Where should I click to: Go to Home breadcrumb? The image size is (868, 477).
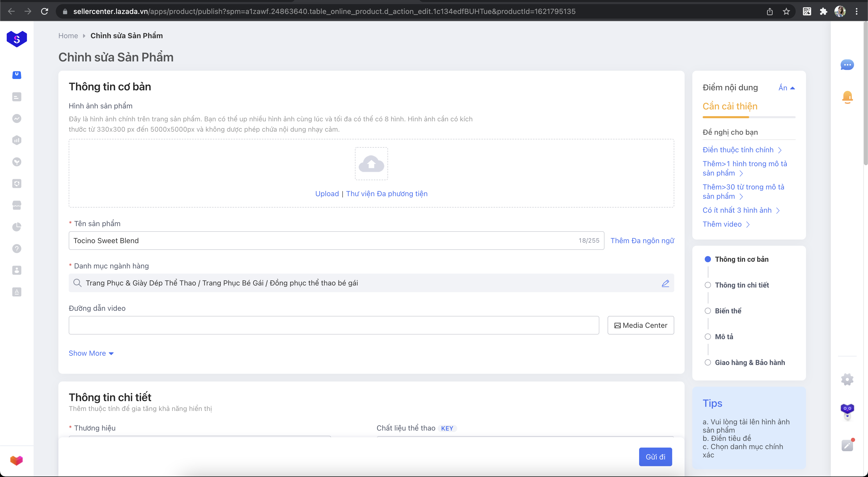click(68, 36)
